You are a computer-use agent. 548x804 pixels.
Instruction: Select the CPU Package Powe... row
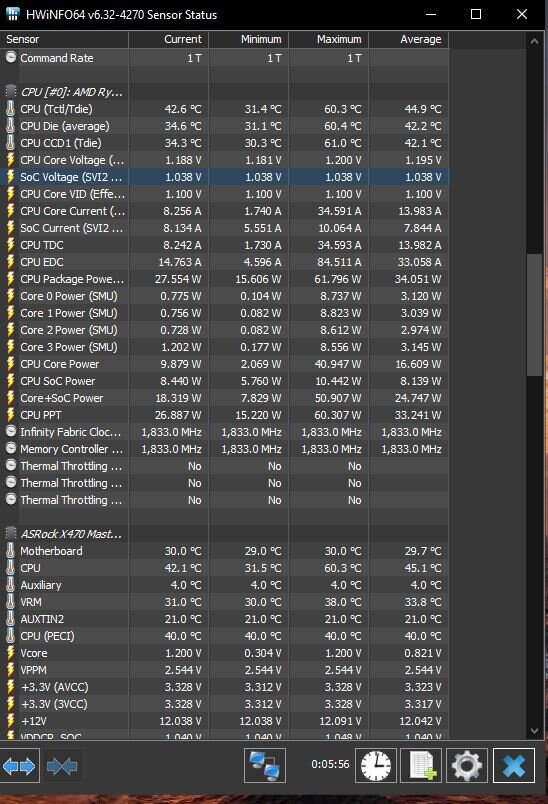225,279
